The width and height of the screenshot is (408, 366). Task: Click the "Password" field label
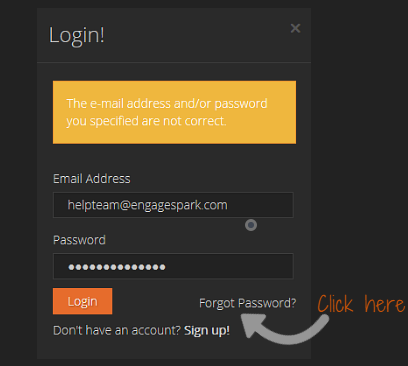[x=79, y=240]
